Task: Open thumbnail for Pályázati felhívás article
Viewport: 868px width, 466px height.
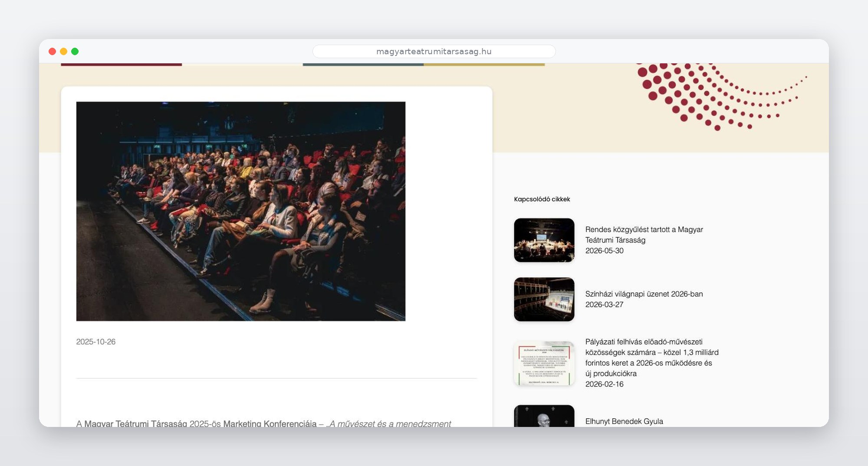Action: click(x=544, y=363)
